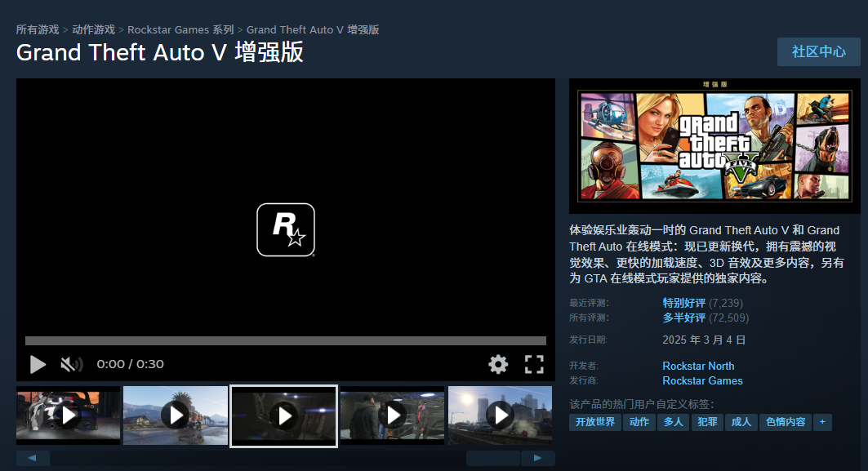This screenshot has height=471, width=868.
Task: Visit the Rockstar Games publisher link
Action: click(702, 380)
